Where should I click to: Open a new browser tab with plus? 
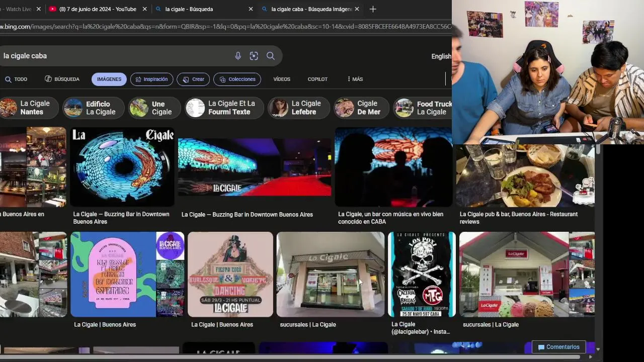point(373,9)
